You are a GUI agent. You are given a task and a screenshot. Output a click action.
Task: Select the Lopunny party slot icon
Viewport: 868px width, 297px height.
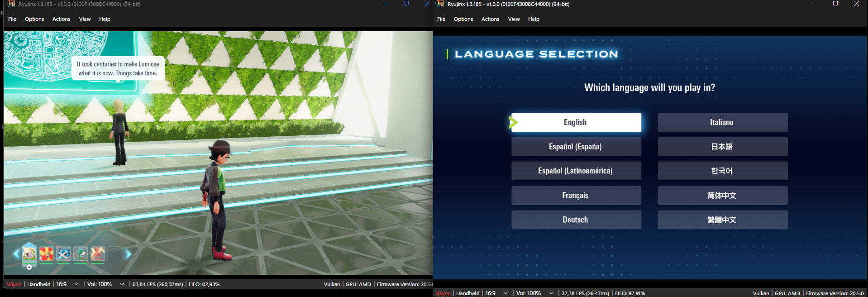click(98, 254)
